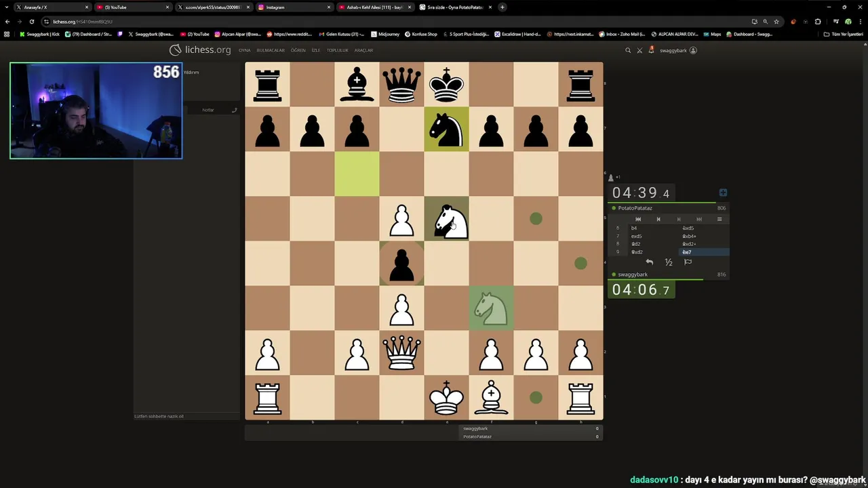
Task: Offer a draw with the ½ button
Action: (x=669, y=262)
